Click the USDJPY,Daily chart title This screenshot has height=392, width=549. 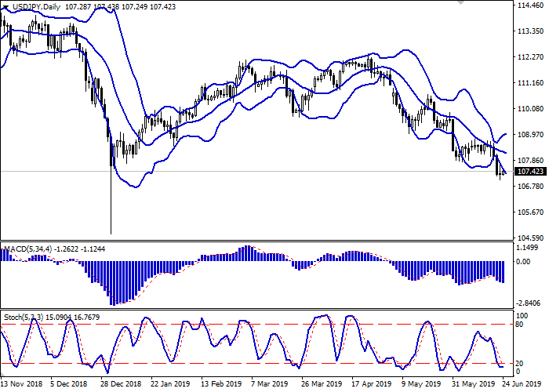(31, 5)
